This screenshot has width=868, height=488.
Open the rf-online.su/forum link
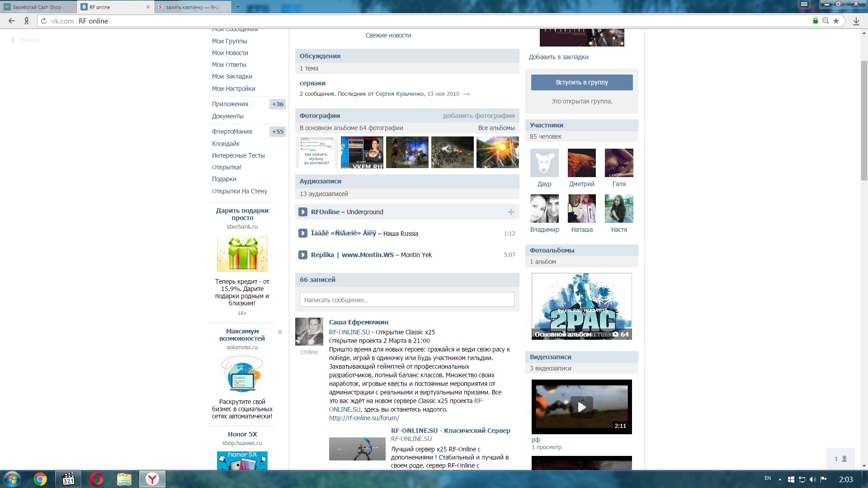(x=364, y=418)
